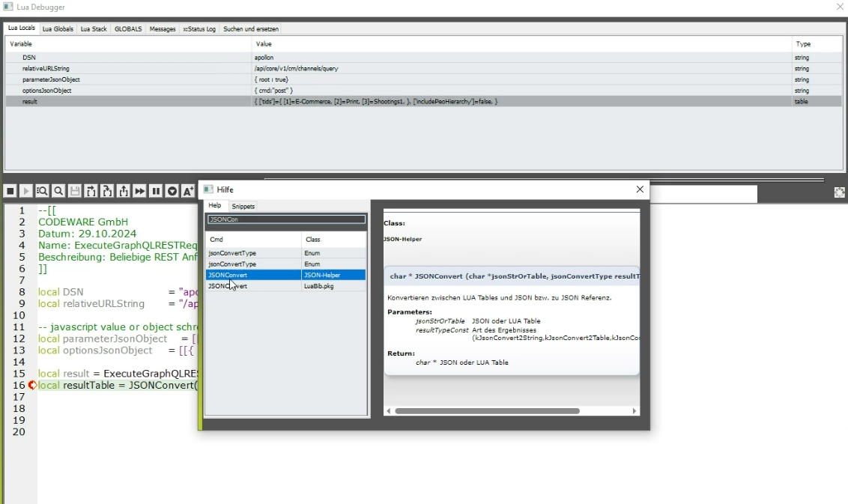The image size is (848, 504).
Task: Click the right scroll arrow in the help pane
Action: [x=635, y=410]
